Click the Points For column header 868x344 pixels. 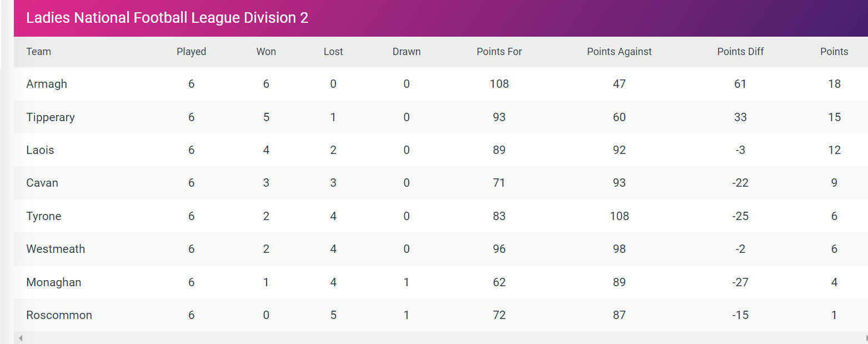point(499,52)
